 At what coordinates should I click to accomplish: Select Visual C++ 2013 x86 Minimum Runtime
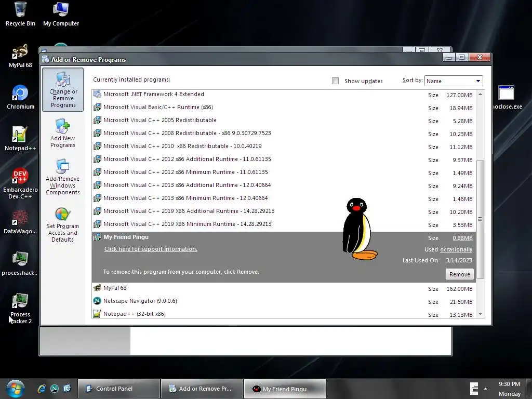pyautogui.click(x=284, y=198)
